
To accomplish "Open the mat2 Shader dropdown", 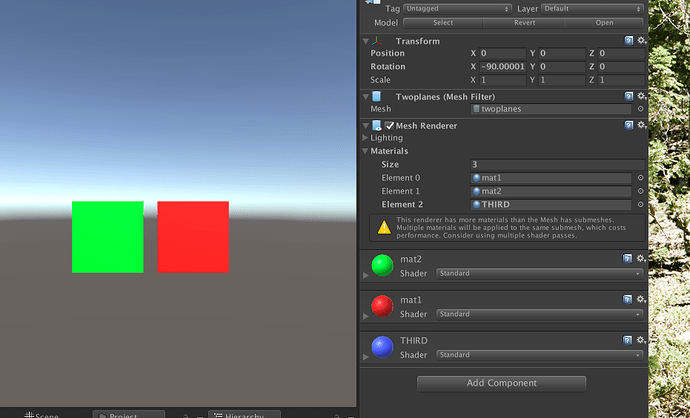I will click(x=540, y=273).
